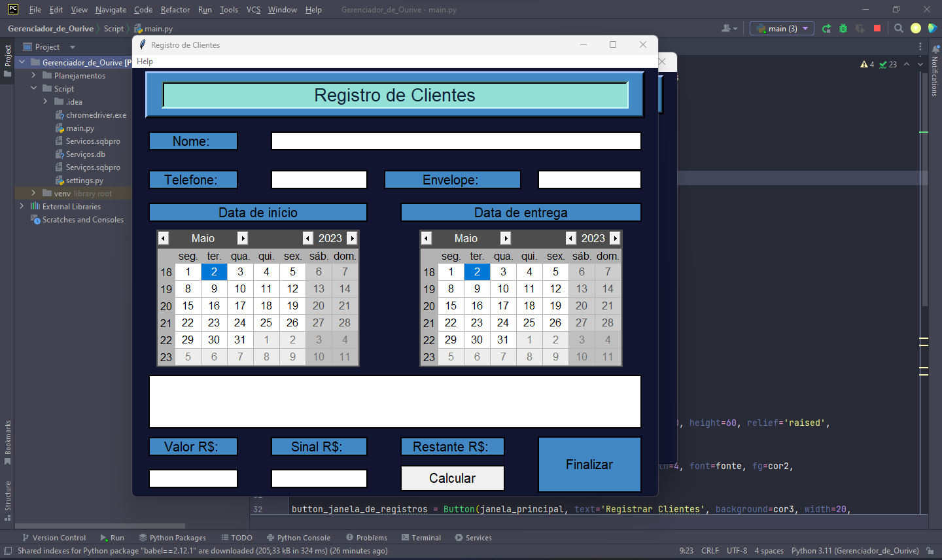Start debugging with the bug icon

[843, 28]
